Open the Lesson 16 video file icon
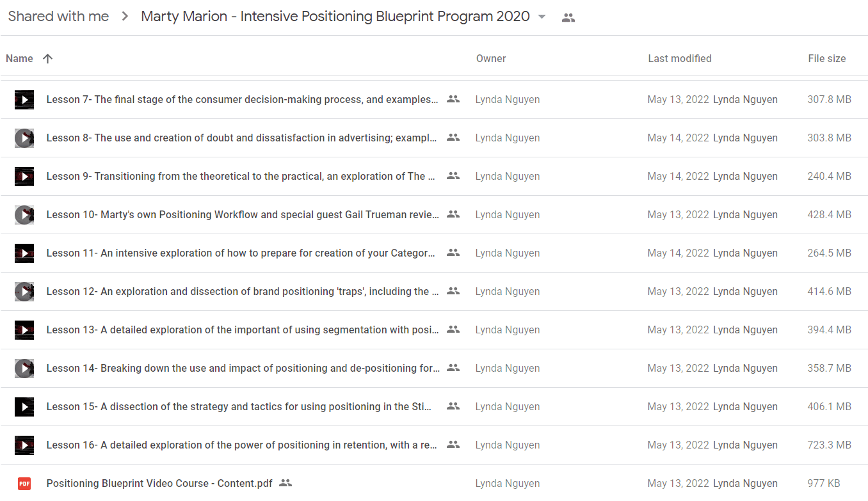Viewport: 868px width, 501px height. pyautogui.click(x=24, y=445)
